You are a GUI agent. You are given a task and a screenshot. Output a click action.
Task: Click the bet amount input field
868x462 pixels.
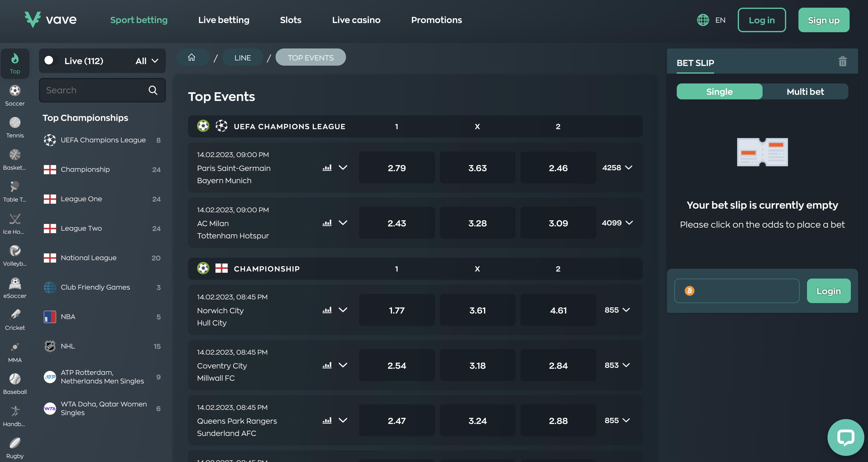tap(737, 291)
